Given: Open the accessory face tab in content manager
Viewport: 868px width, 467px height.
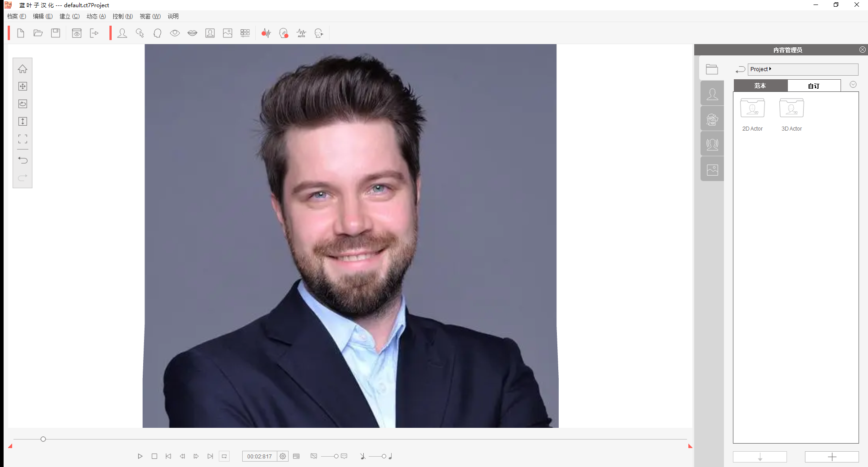Looking at the screenshot, I should pyautogui.click(x=712, y=119).
